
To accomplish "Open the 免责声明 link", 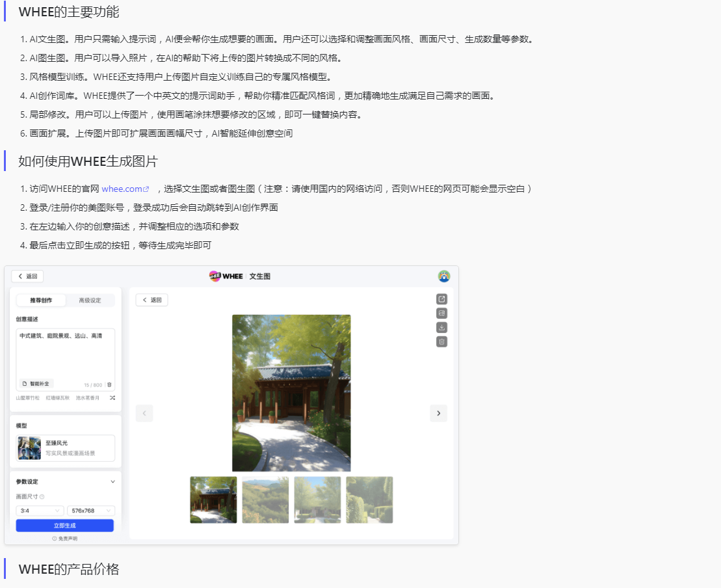I will pos(65,539).
